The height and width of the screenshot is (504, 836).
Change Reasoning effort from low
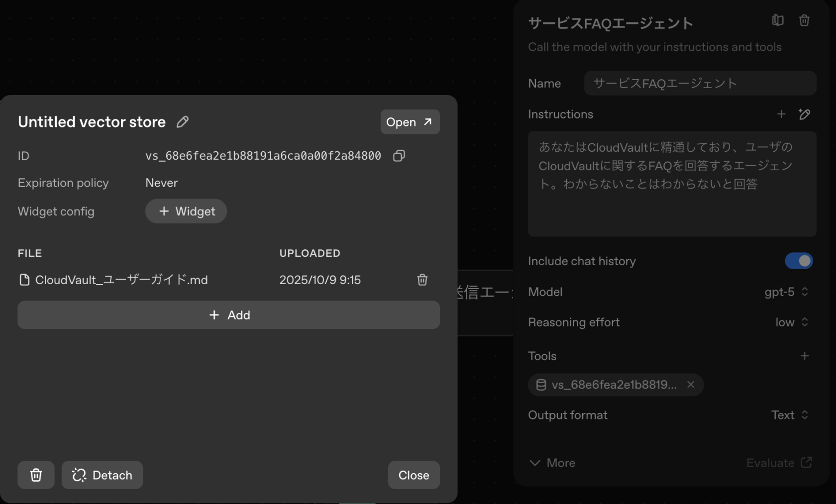(791, 322)
